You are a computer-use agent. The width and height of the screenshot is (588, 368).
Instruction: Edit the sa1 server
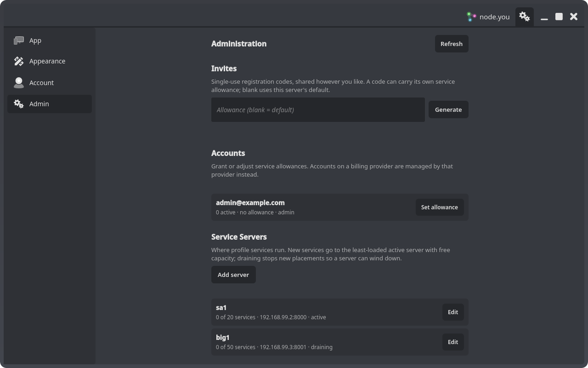click(453, 312)
